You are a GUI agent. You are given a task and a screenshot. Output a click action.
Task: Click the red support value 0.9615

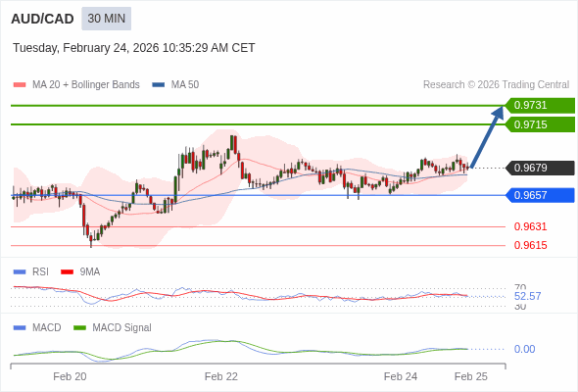point(530,245)
